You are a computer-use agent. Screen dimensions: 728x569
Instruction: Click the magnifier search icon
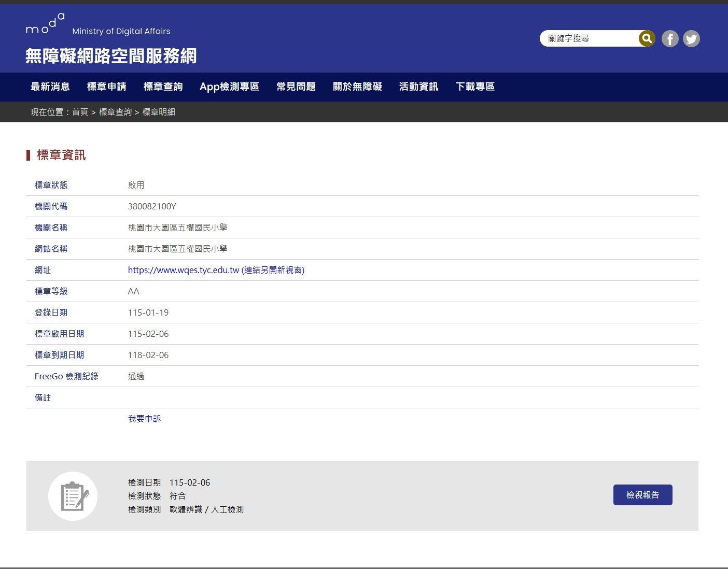click(x=646, y=38)
